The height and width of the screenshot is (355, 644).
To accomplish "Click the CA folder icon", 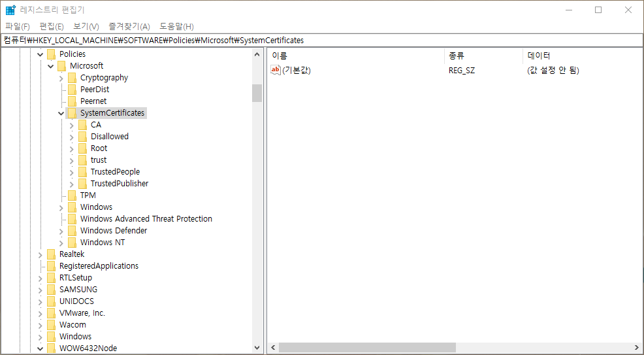I will coord(82,124).
